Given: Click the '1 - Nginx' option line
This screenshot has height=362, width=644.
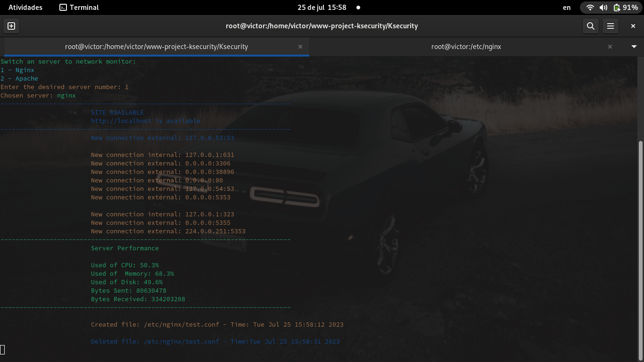Looking at the screenshot, I should point(17,70).
